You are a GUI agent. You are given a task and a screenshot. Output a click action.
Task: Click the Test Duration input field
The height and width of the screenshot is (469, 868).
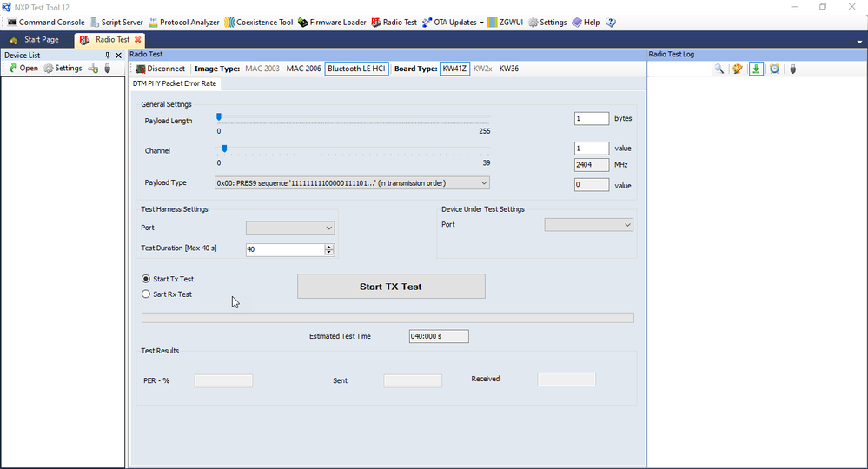click(x=285, y=249)
